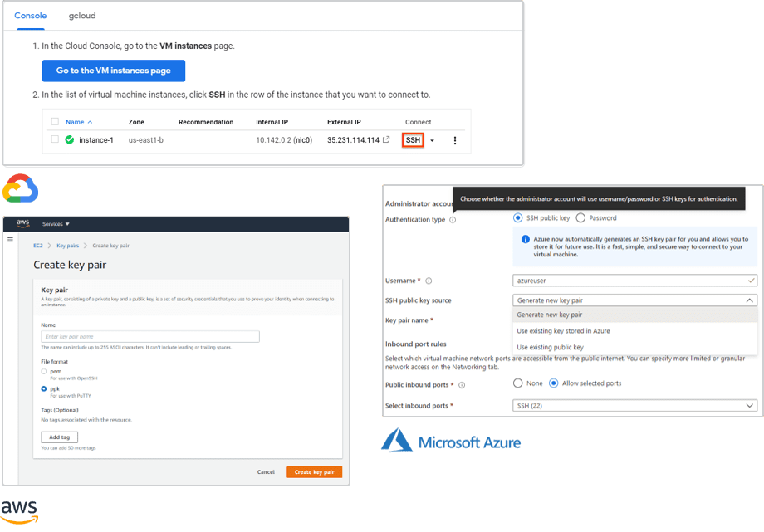Select Allow selected ports radio button
The image size is (764, 532).
coord(553,383)
